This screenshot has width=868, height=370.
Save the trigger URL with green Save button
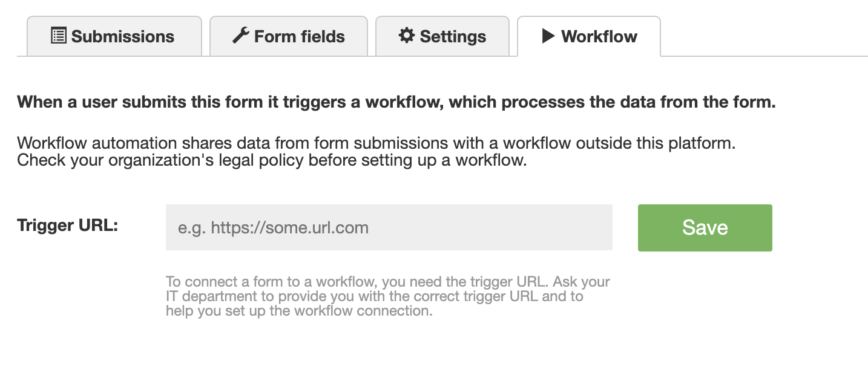[x=705, y=227]
